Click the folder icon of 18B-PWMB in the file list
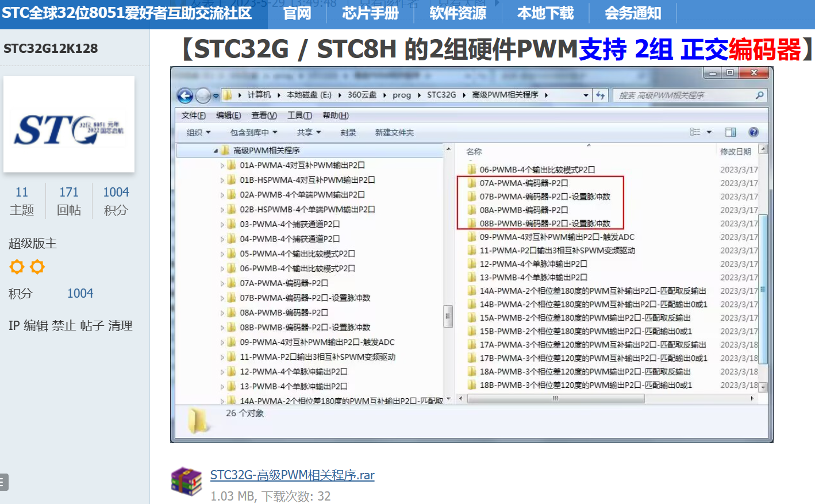This screenshot has height=504, width=815. [472, 385]
